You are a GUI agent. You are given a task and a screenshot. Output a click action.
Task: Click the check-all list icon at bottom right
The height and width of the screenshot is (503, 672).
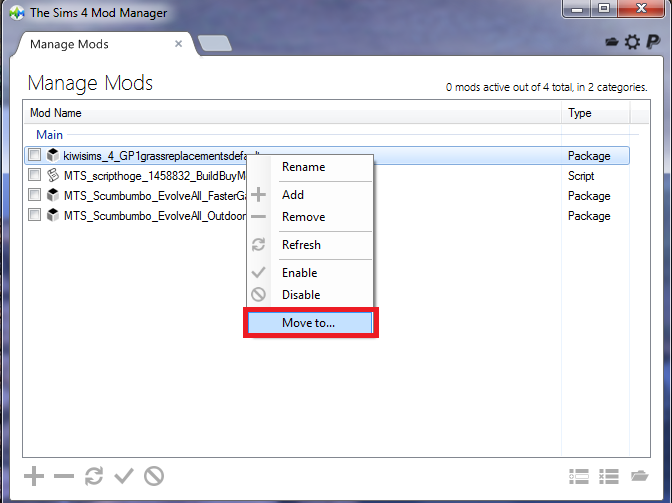(x=579, y=476)
